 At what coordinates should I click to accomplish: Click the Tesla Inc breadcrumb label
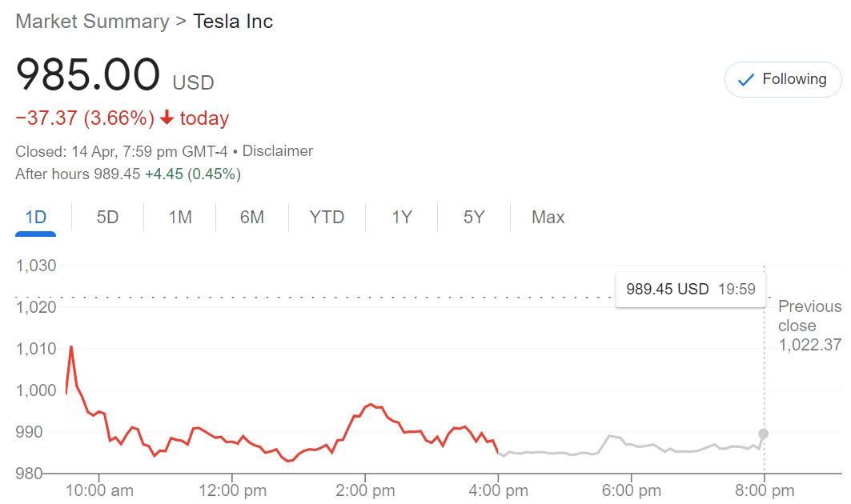point(233,22)
